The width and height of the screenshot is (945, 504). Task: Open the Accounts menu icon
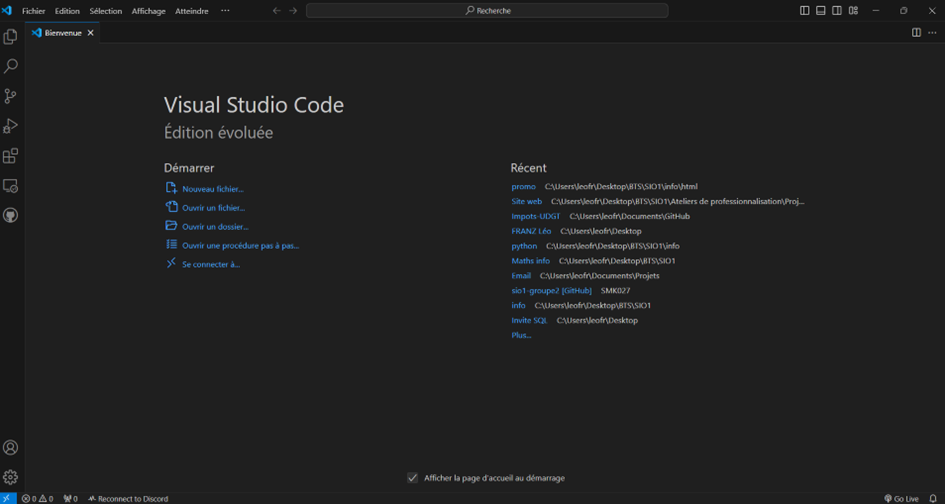click(10, 447)
